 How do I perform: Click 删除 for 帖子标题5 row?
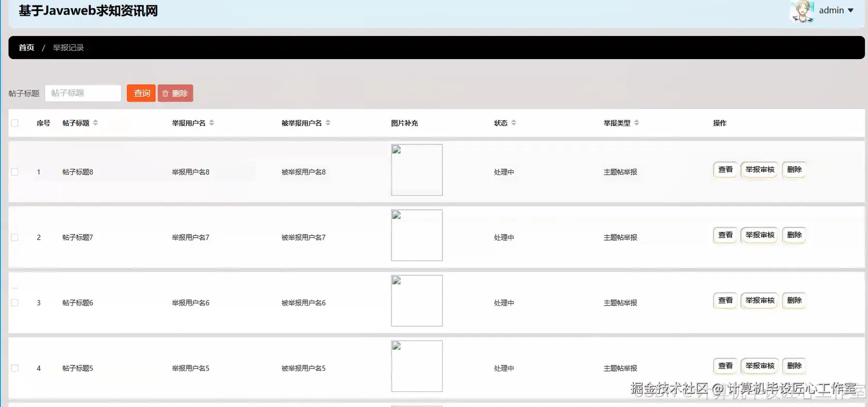[x=794, y=366]
